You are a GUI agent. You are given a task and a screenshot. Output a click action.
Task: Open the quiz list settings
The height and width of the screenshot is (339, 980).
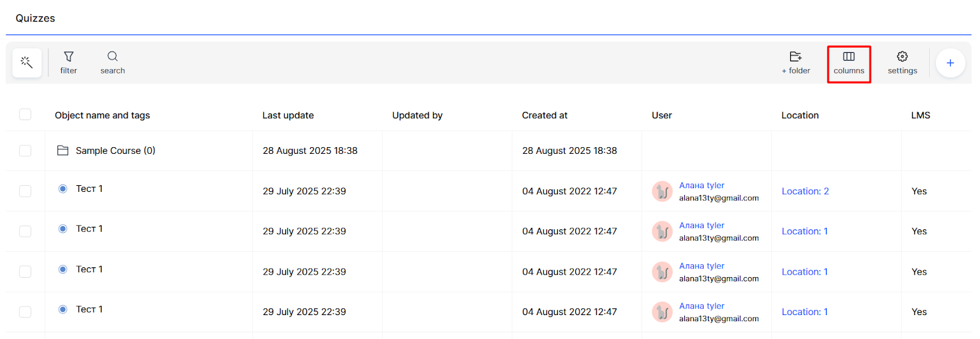902,63
